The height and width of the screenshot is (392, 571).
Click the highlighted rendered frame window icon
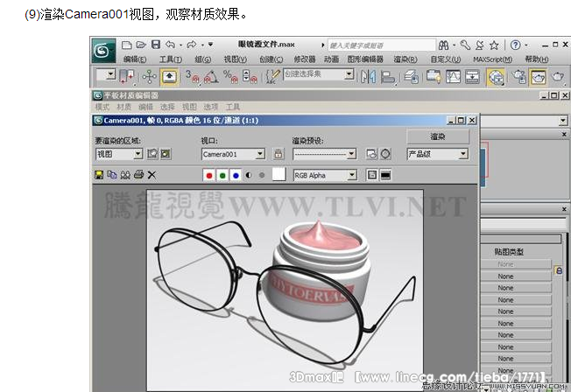pyautogui.click(x=538, y=77)
